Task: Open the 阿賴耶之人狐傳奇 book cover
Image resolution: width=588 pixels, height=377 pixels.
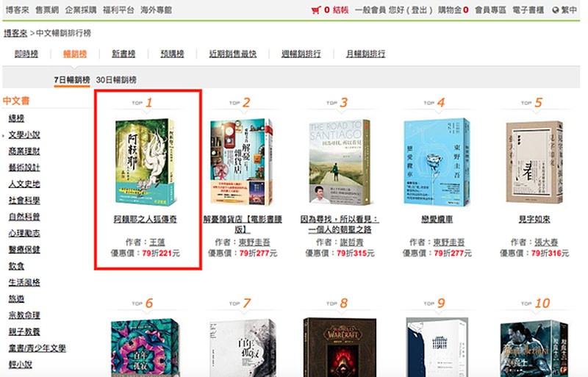Action: (145, 162)
